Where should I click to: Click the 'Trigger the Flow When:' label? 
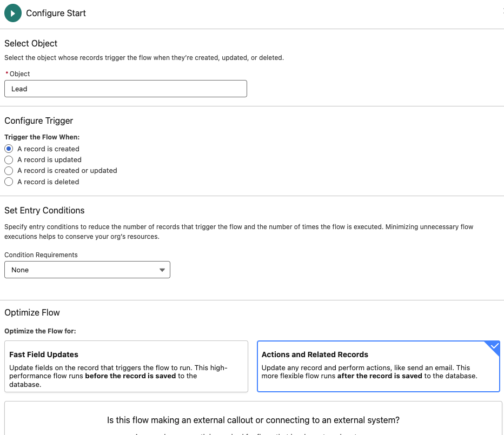pos(42,137)
